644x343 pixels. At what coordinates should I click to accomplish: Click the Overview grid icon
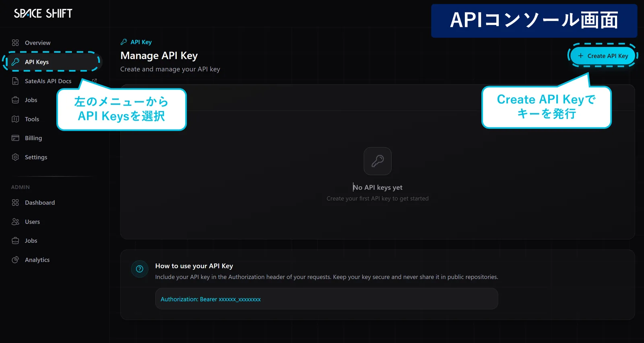15,43
